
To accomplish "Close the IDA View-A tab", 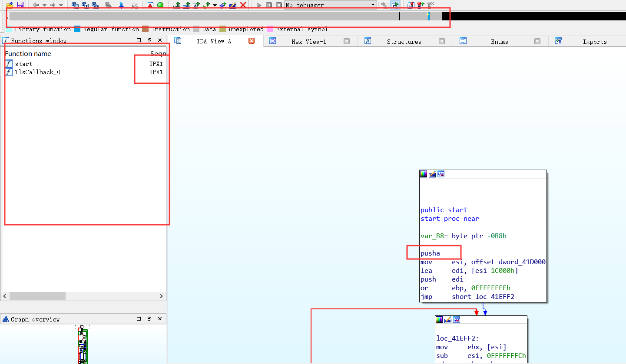I will click(x=251, y=41).
